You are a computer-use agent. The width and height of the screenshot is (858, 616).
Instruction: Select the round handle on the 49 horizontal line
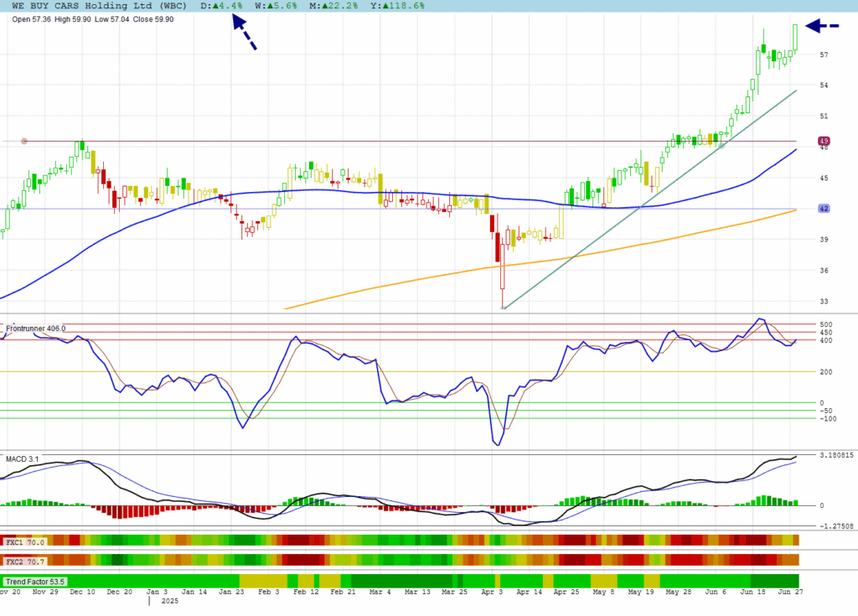[x=24, y=142]
